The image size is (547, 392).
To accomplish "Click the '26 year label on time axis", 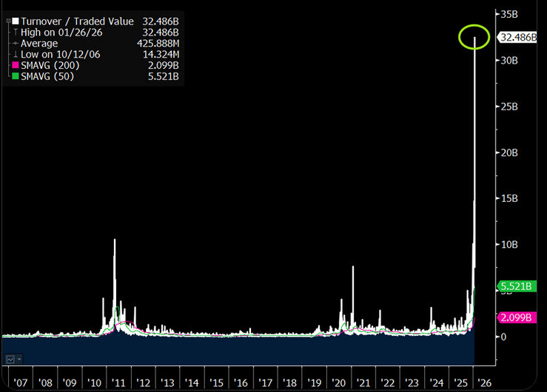I will (485, 382).
